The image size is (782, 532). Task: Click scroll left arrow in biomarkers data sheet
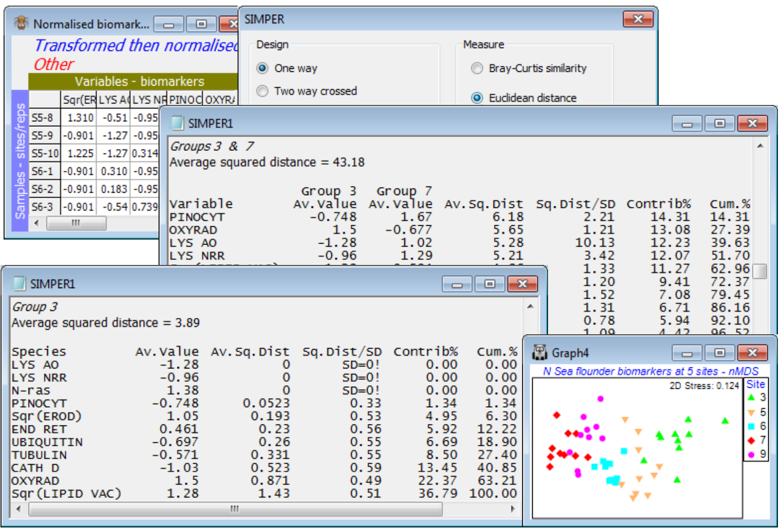tap(36, 223)
